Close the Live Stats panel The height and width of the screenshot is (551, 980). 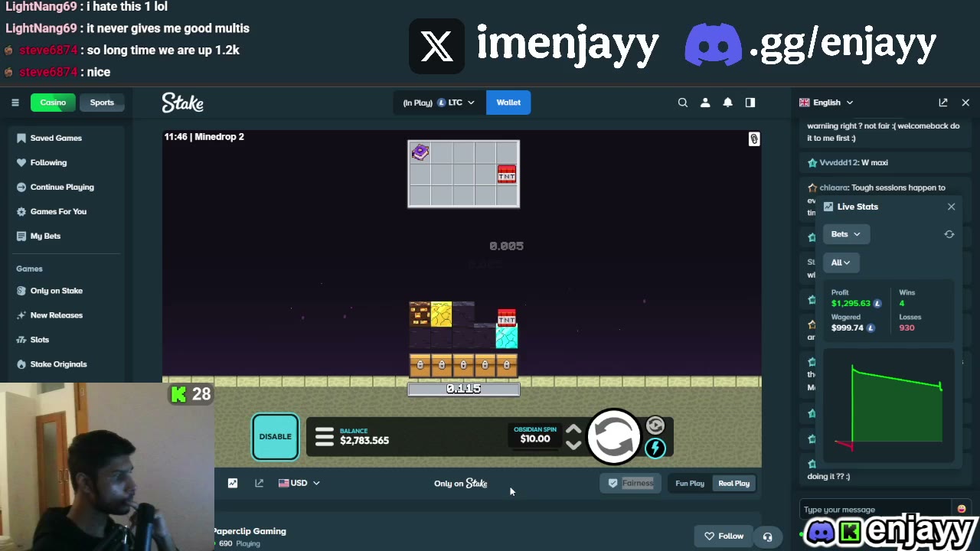[952, 207]
